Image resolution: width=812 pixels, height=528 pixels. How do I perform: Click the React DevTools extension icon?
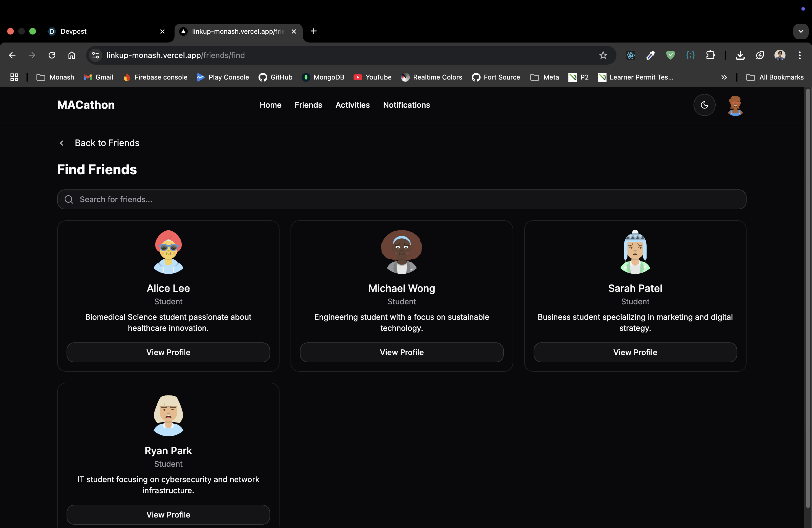(x=631, y=55)
